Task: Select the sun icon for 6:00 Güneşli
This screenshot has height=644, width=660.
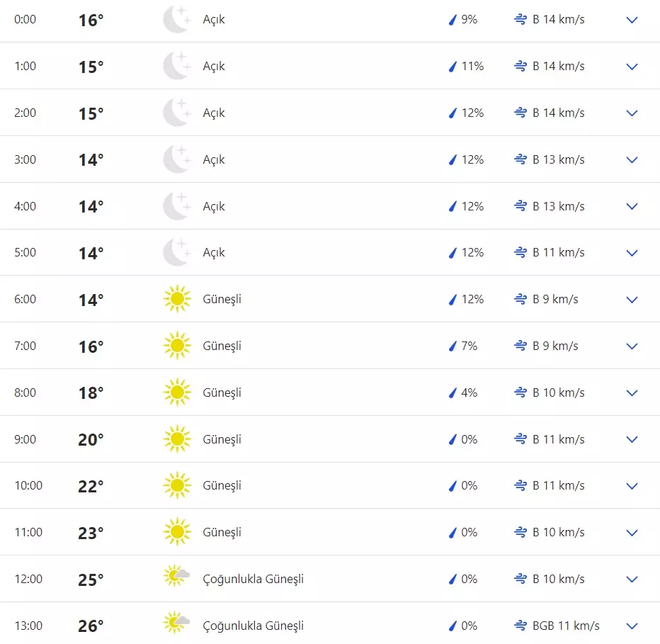Action: tap(176, 299)
